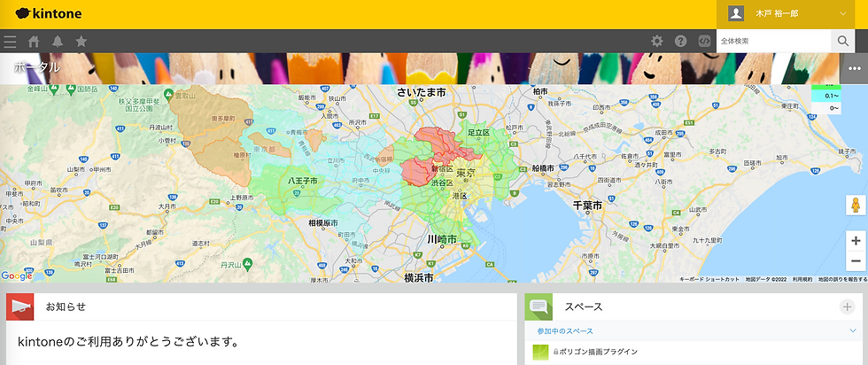Click the kintone logo

pyautogui.click(x=49, y=14)
